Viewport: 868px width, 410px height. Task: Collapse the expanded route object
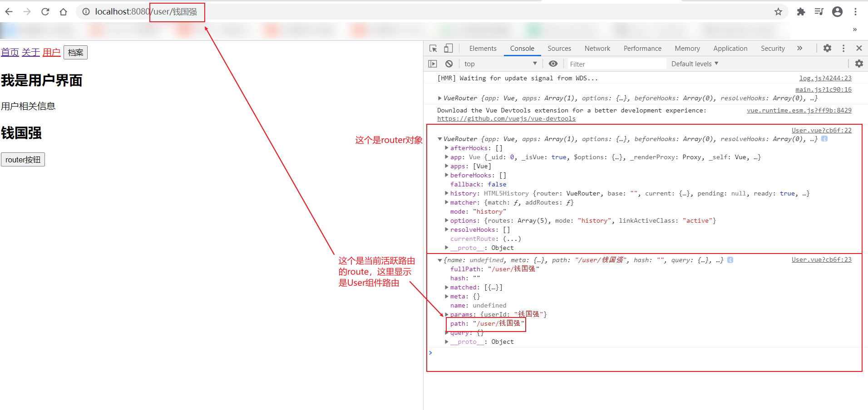439,260
